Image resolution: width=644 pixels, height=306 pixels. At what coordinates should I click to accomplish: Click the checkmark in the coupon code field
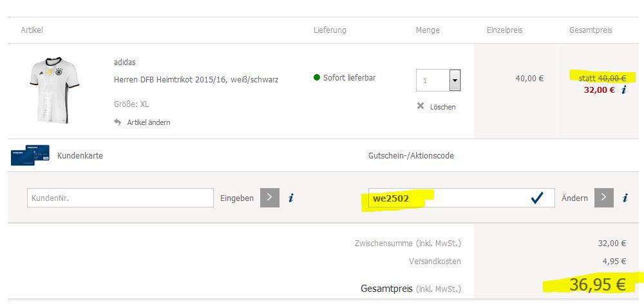click(537, 198)
